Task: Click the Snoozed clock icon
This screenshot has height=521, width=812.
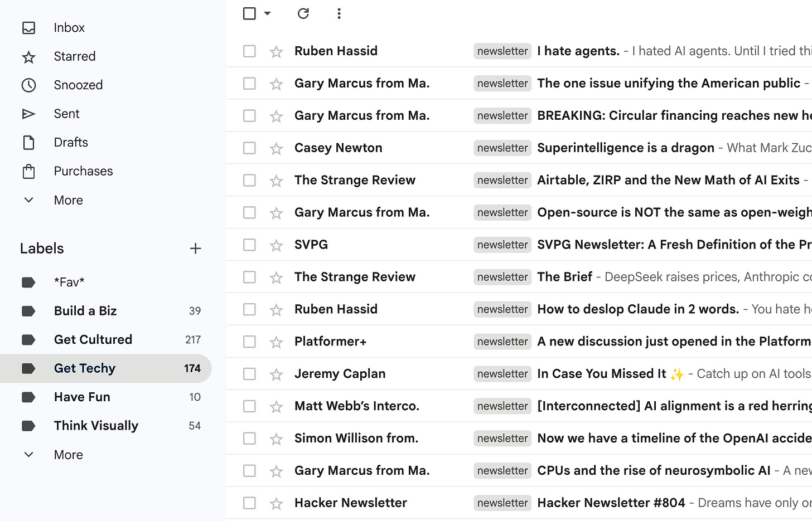Action: [x=28, y=85]
